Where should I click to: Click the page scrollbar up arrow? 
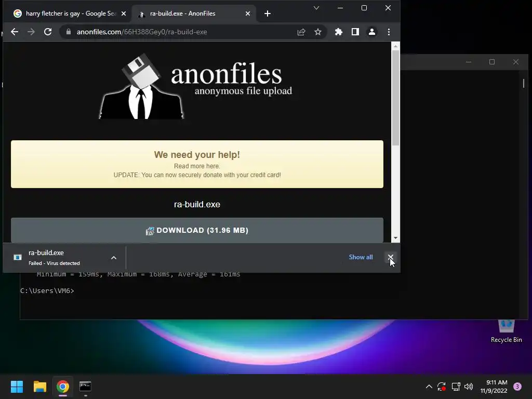[x=395, y=46]
